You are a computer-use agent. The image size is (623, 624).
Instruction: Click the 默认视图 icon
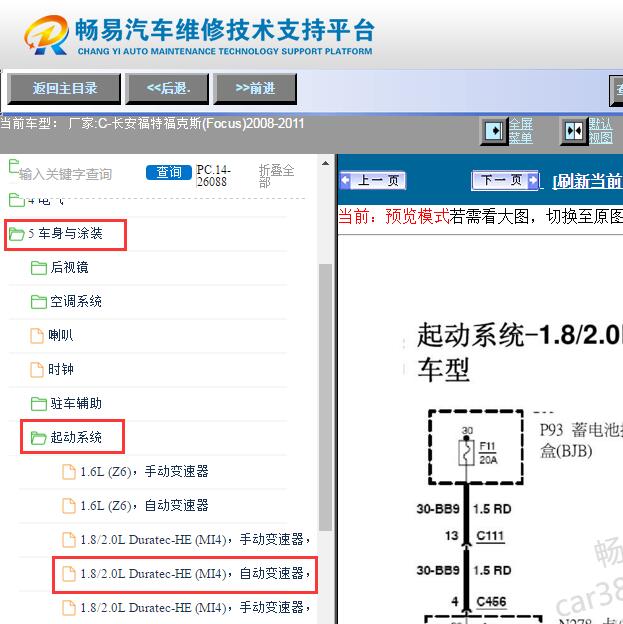(574, 131)
